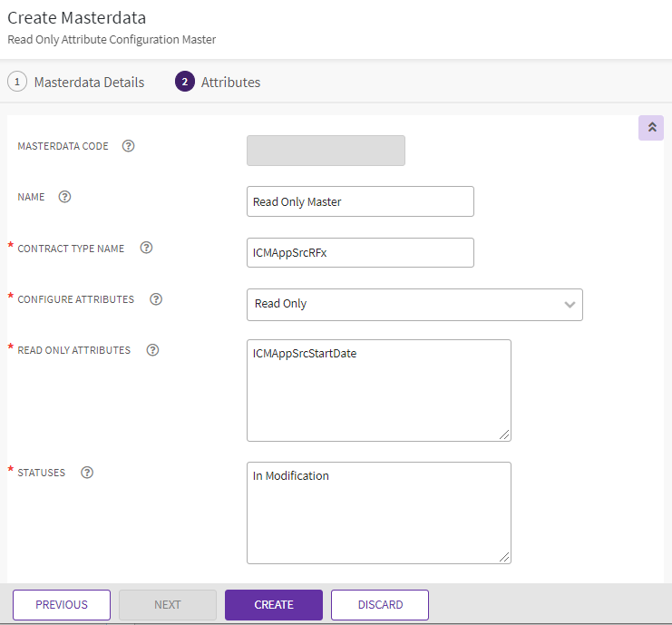The width and height of the screenshot is (672, 625).
Task: Go back using Previous button
Action: (x=62, y=605)
